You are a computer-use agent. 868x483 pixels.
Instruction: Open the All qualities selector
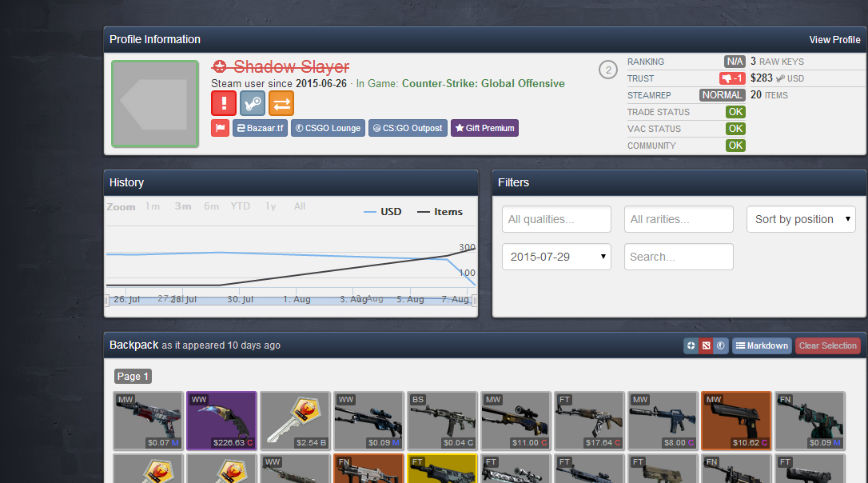click(556, 219)
